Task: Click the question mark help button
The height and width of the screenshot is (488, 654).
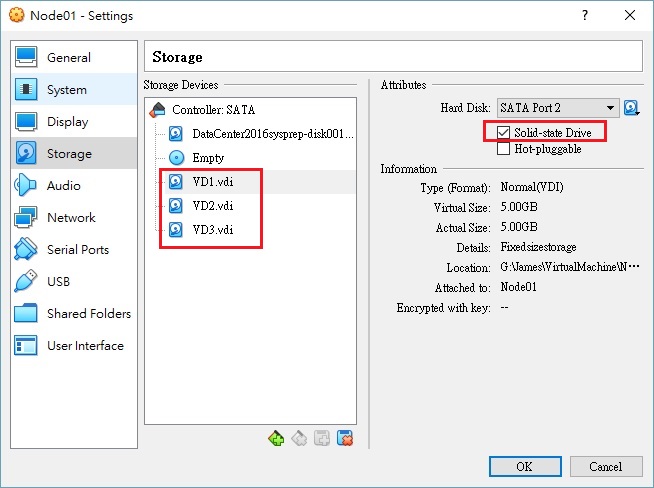Action: pos(584,15)
